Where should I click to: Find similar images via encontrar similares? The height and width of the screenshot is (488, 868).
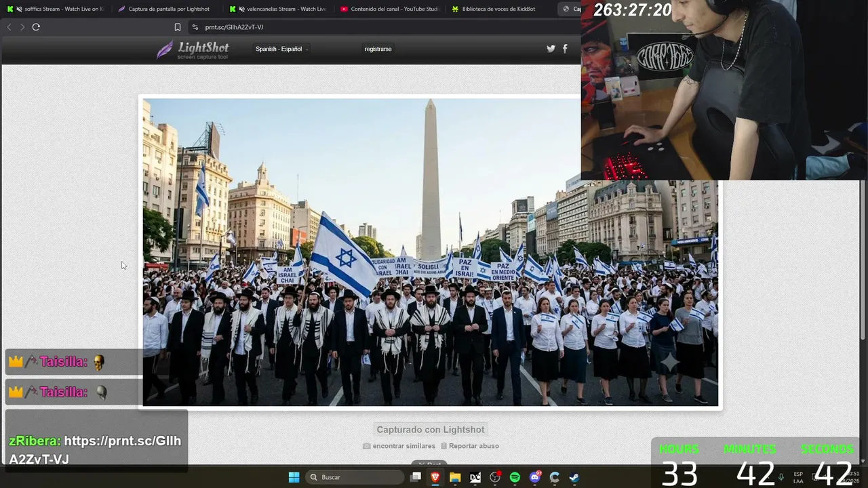[x=399, y=446]
